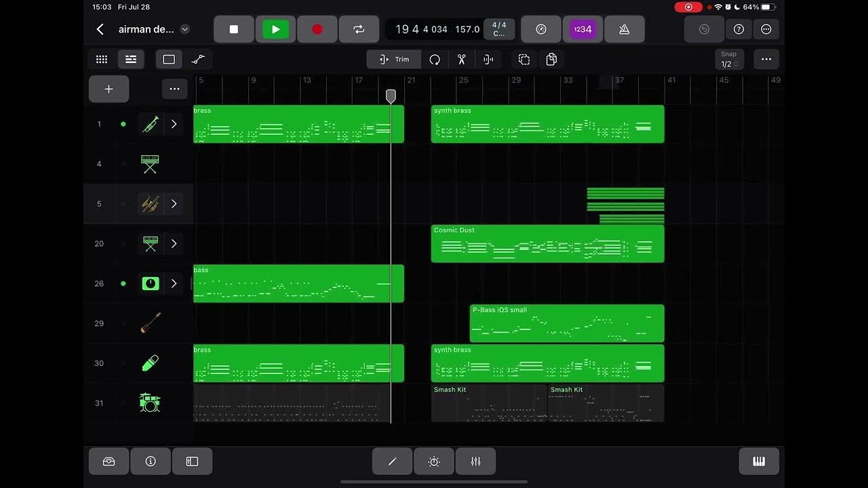Viewport: 868px width, 488px height.
Task: Open the top-right More options circle
Action: (x=766, y=29)
